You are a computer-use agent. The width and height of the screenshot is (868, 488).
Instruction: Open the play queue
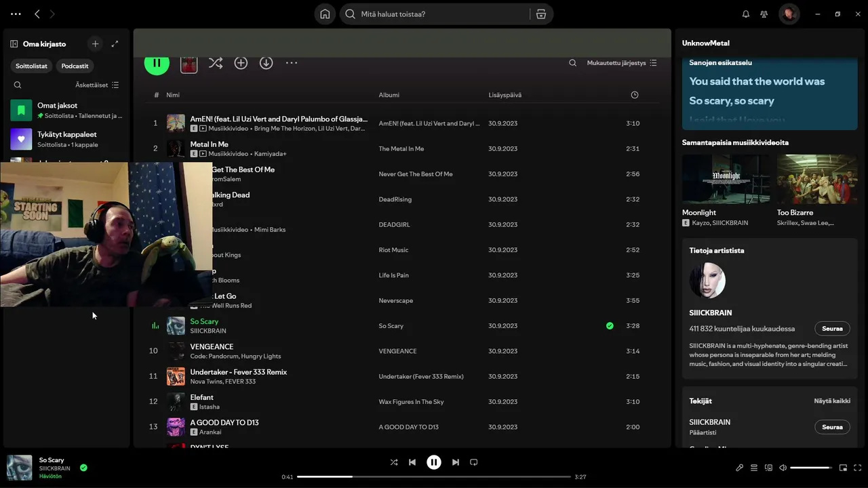(x=754, y=468)
